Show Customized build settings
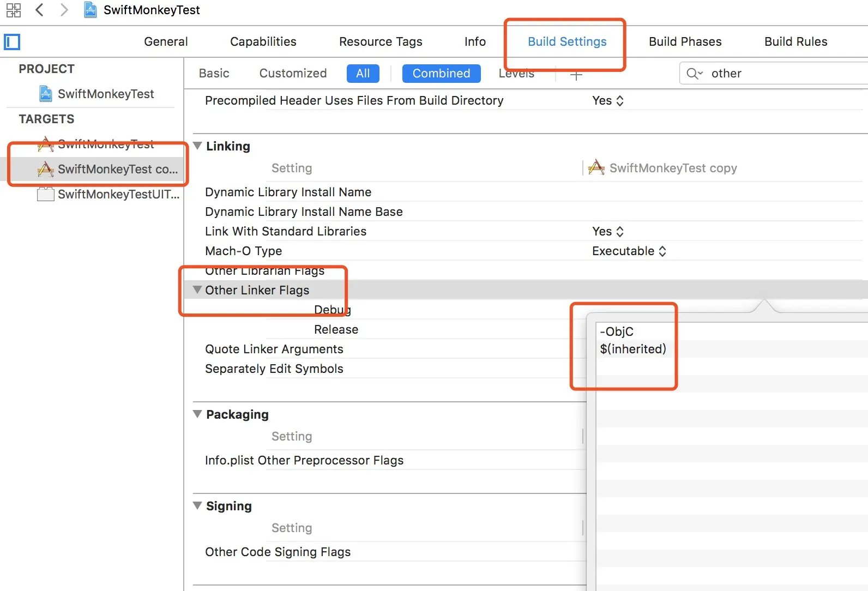 293,73
